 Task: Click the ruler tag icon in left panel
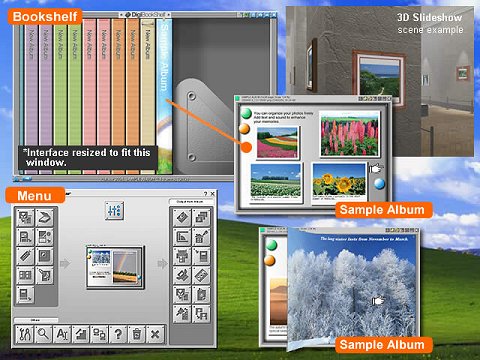(25, 256)
